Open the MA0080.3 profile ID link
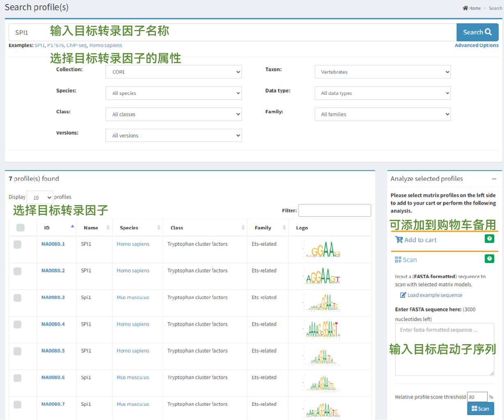Image resolution: width=504 pixels, height=420 pixels. [x=53, y=297]
